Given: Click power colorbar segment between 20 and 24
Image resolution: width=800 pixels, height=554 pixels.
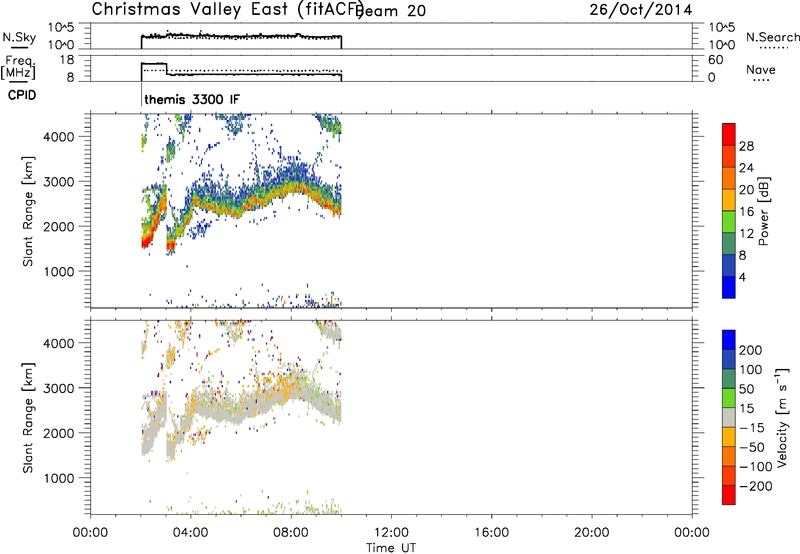Looking at the screenshot, I should (x=729, y=178).
